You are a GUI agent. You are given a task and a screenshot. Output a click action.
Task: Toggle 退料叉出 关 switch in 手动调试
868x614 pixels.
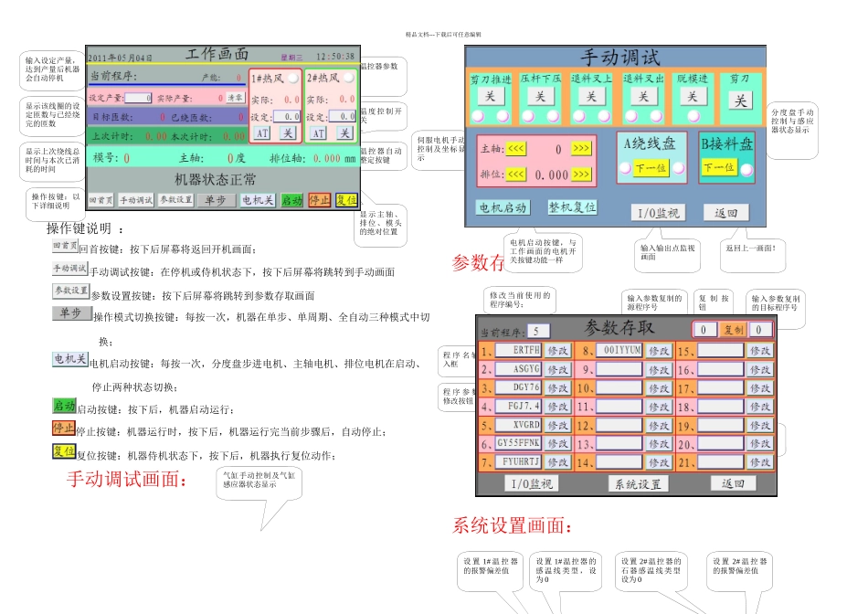click(x=643, y=96)
